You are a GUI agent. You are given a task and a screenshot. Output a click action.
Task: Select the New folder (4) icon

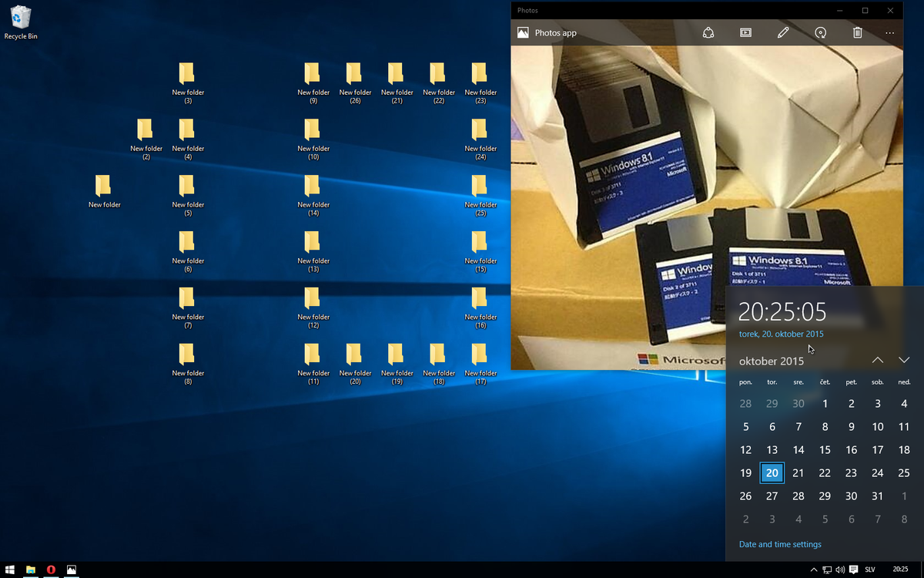tap(187, 139)
